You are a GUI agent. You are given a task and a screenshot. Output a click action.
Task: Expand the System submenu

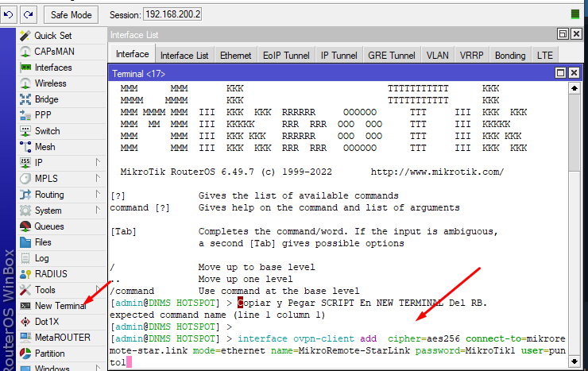pyautogui.click(x=48, y=211)
